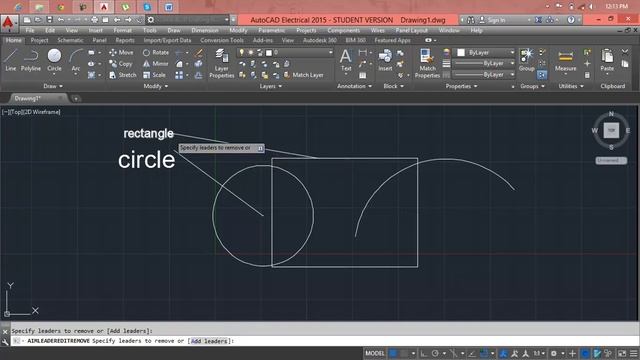Open the Panel ribbon tab

[x=99, y=40]
